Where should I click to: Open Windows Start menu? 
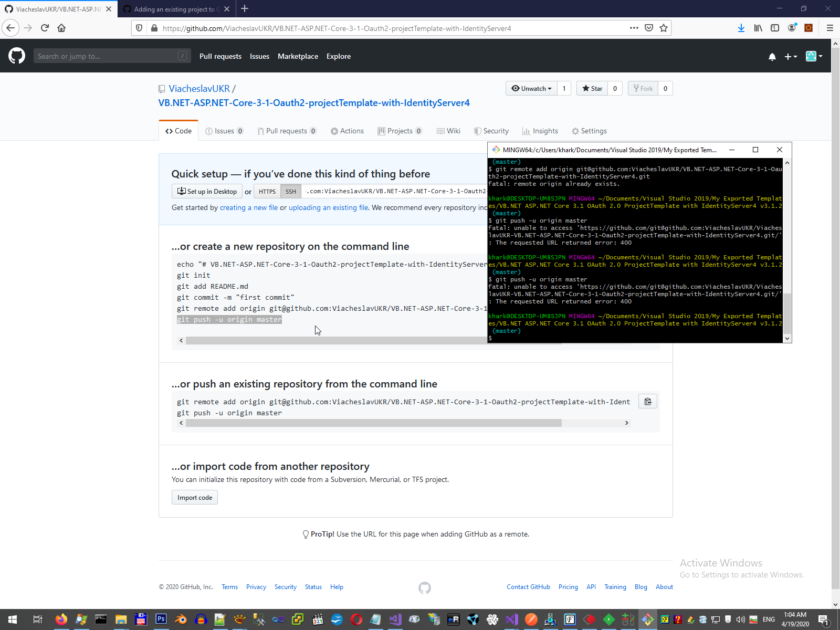pyautogui.click(x=13, y=619)
